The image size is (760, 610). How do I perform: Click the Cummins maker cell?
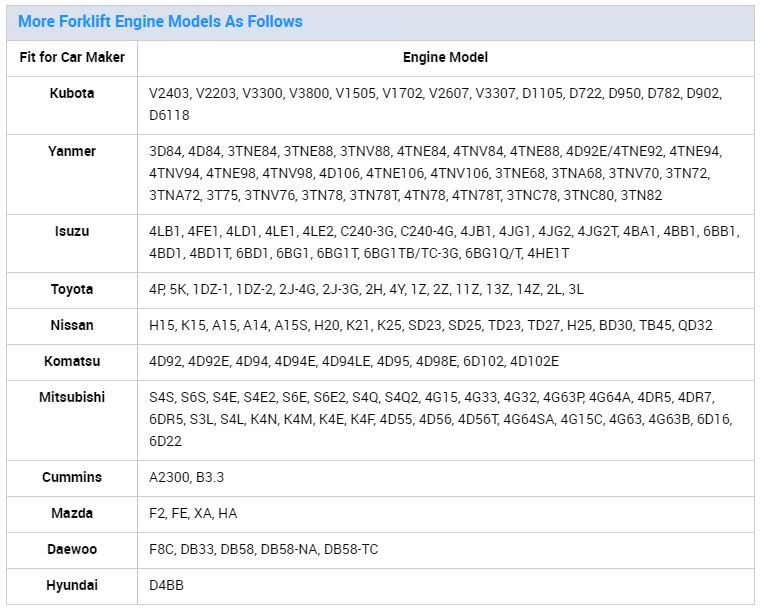tap(72, 478)
